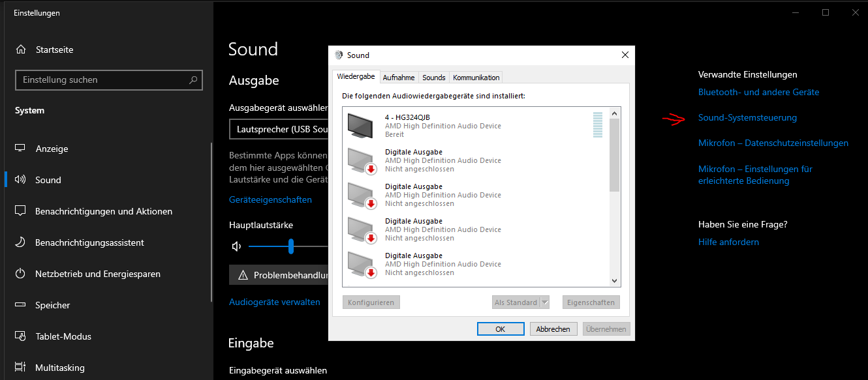The width and height of the screenshot is (868, 380).
Task: Click the Sound dialog title icon
Action: (338, 55)
